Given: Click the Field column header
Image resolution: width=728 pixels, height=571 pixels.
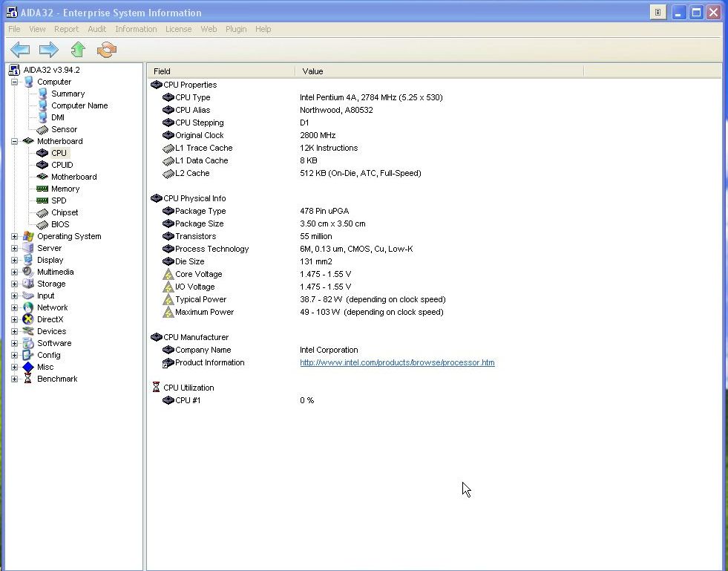Looking at the screenshot, I should (x=221, y=71).
